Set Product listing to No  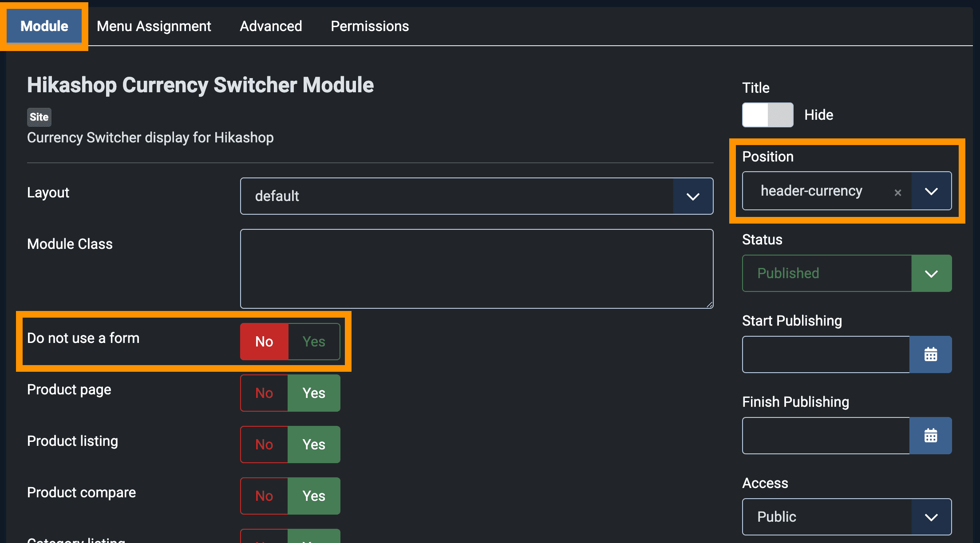click(264, 445)
